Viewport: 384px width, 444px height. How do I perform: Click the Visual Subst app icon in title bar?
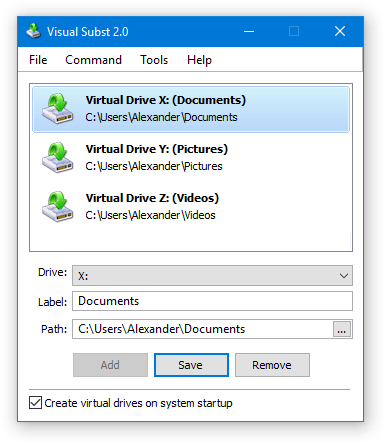tap(33, 31)
